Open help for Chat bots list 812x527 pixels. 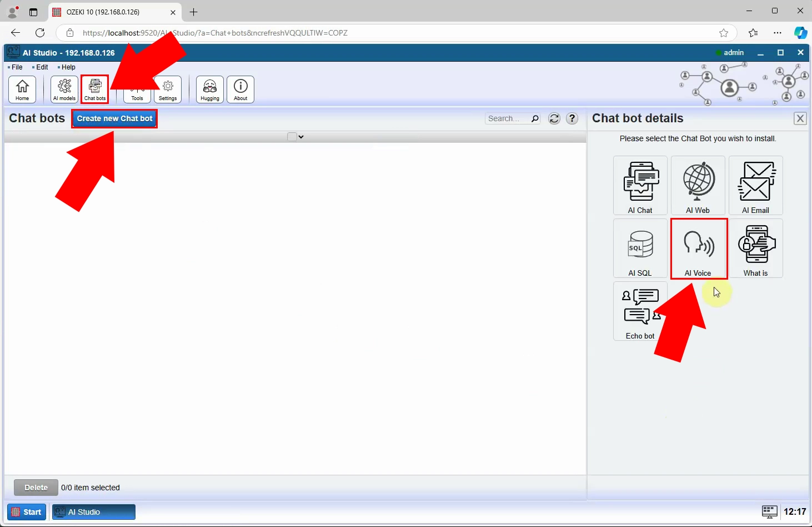tap(572, 118)
